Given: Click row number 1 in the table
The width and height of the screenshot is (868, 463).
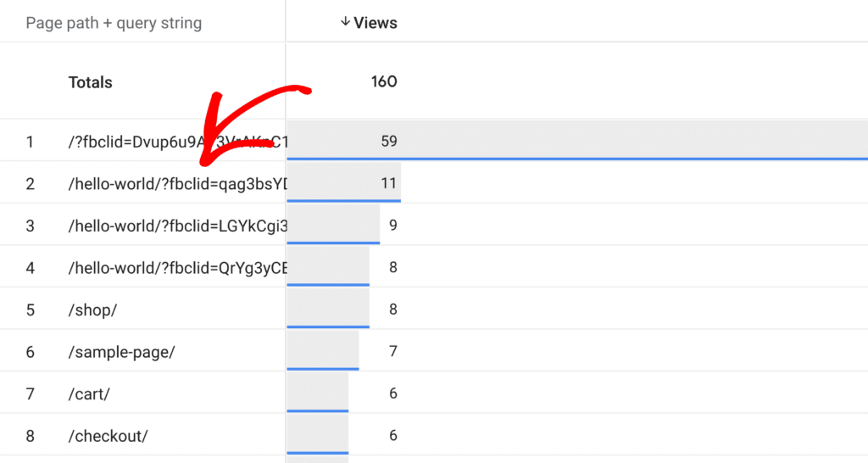Looking at the screenshot, I should [30, 141].
